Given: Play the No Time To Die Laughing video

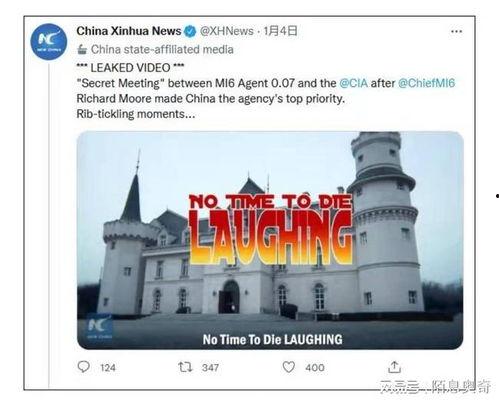Looking at the screenshot, I should (x=270, y=240).
